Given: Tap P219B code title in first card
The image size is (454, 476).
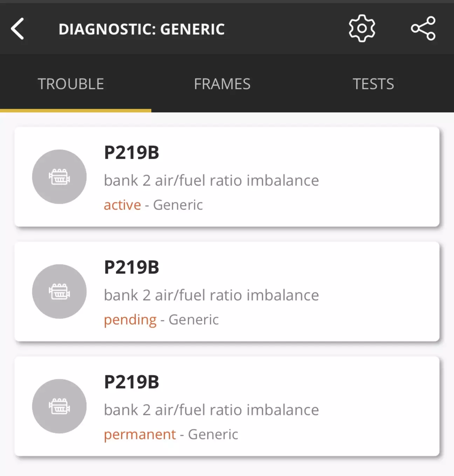Looking at the screenshot, I should (x=132, y=153).
